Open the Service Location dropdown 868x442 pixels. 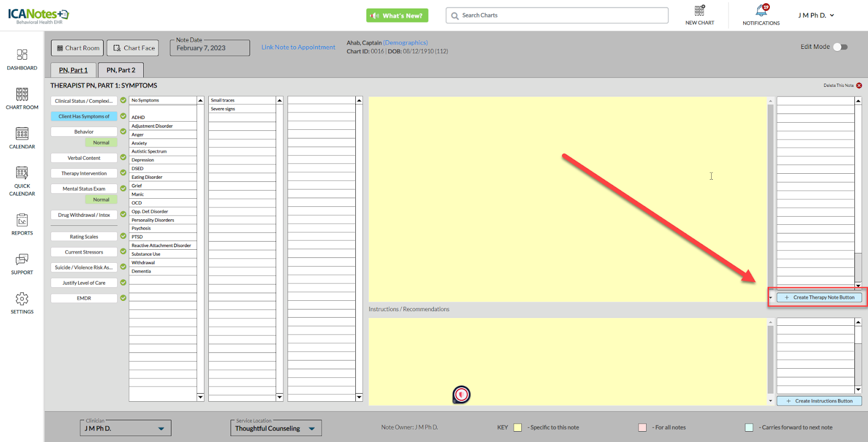(x=276, y=428)
